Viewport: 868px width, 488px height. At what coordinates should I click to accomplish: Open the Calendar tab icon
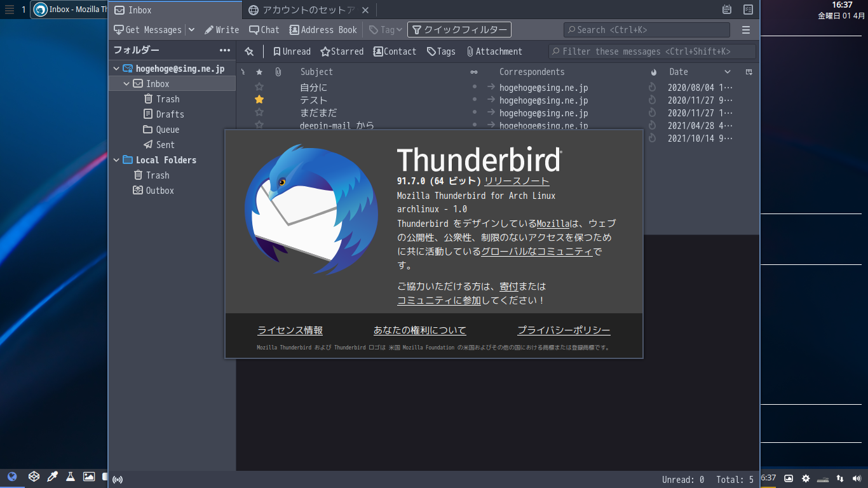727,10
